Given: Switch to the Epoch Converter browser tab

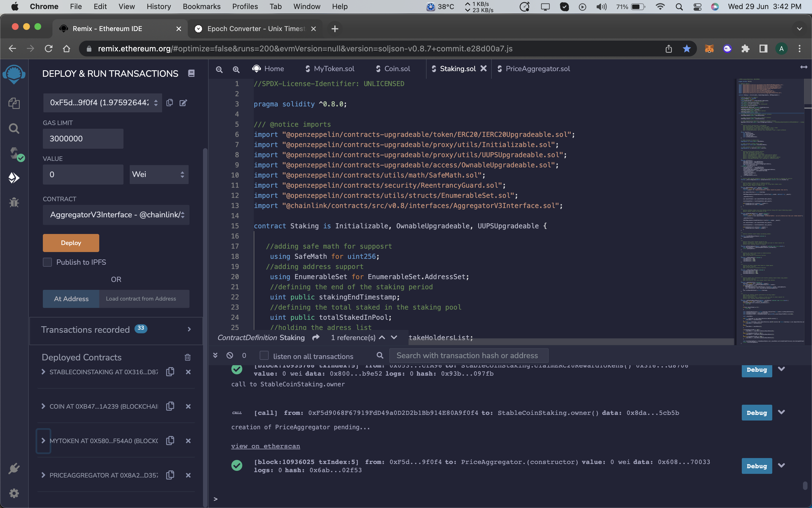Looking at the screenshot, I should (x=255, y=29).
